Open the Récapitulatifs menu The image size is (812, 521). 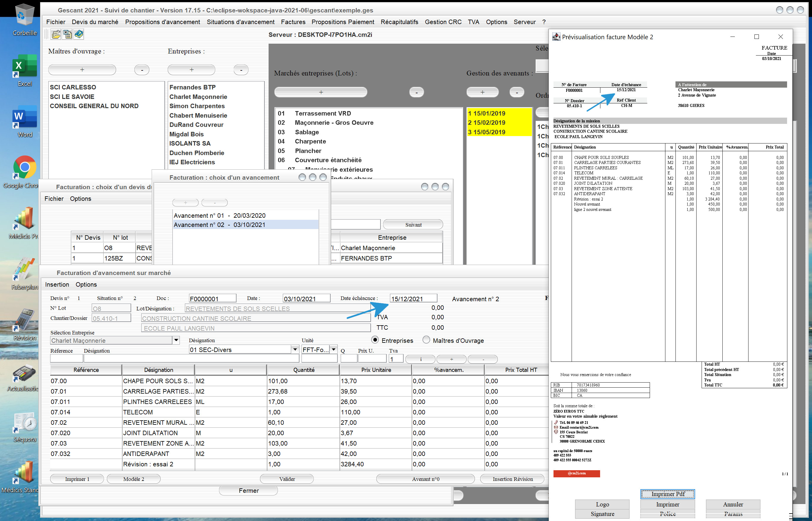[x=399, y=22]
